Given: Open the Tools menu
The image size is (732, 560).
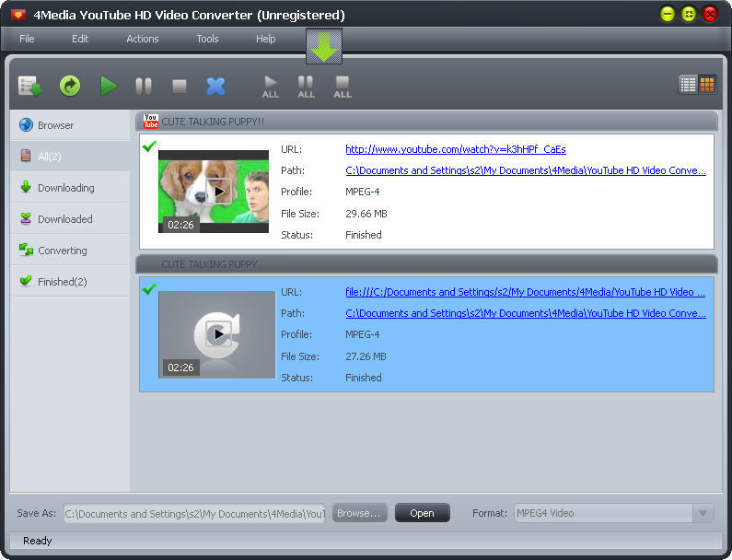Looking at the screenshot, I should [x=207, y=39].
